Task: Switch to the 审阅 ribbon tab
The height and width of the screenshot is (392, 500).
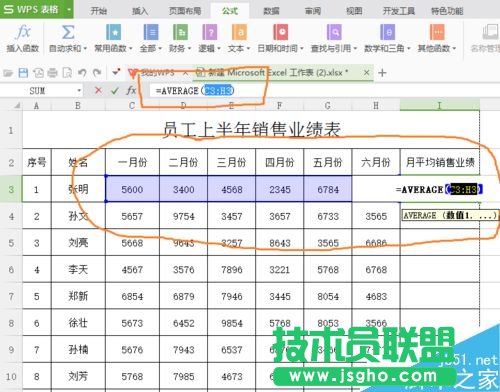Action: (313, 11)
